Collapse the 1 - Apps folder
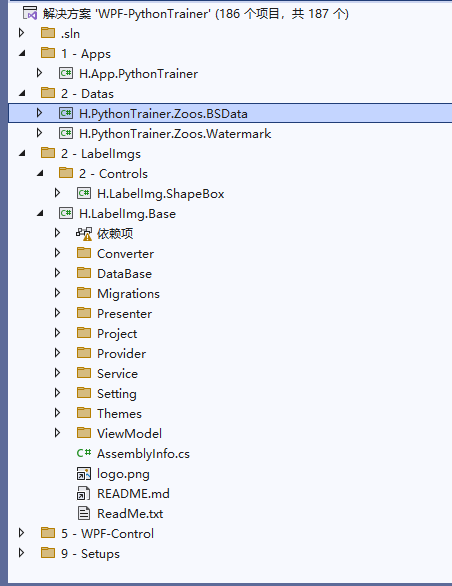Image resolution: width=452 pixels, height=586 pixels. pyautogui.click(x=22, y=53)
